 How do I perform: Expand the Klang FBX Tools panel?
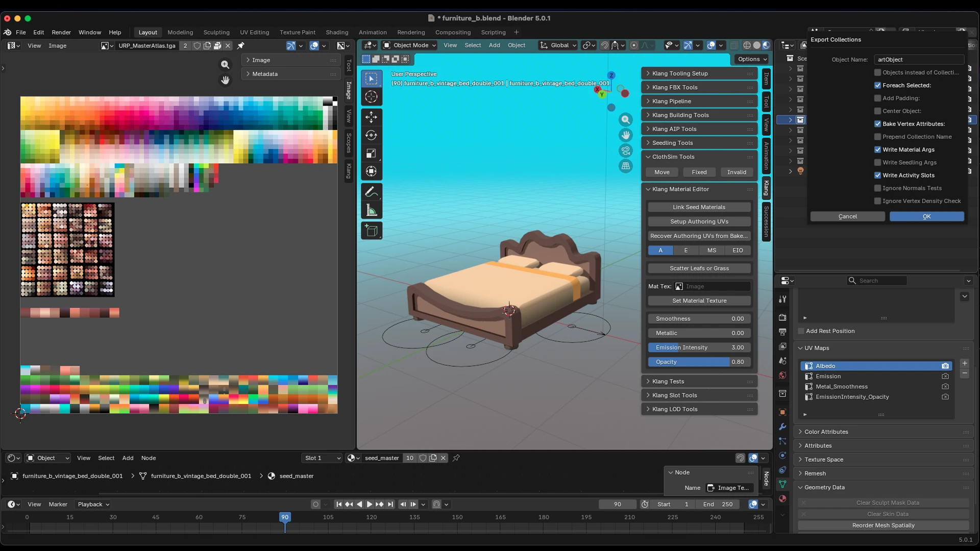click(x=699, y=87)
